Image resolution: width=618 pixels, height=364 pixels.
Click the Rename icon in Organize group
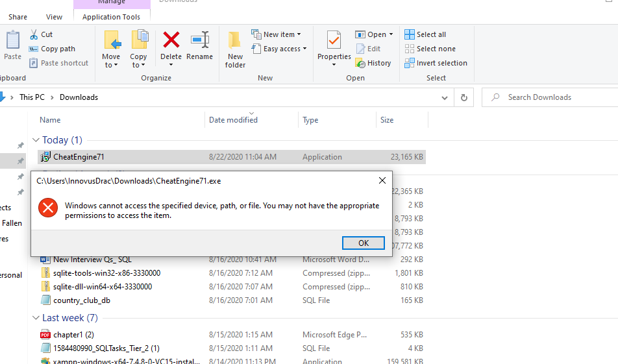coord(199,41)
